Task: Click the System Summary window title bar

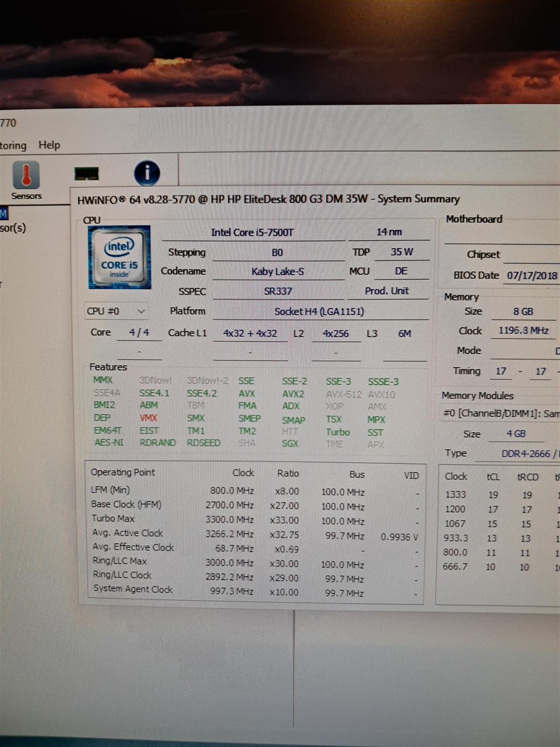Action: click(x=268, y=199)
